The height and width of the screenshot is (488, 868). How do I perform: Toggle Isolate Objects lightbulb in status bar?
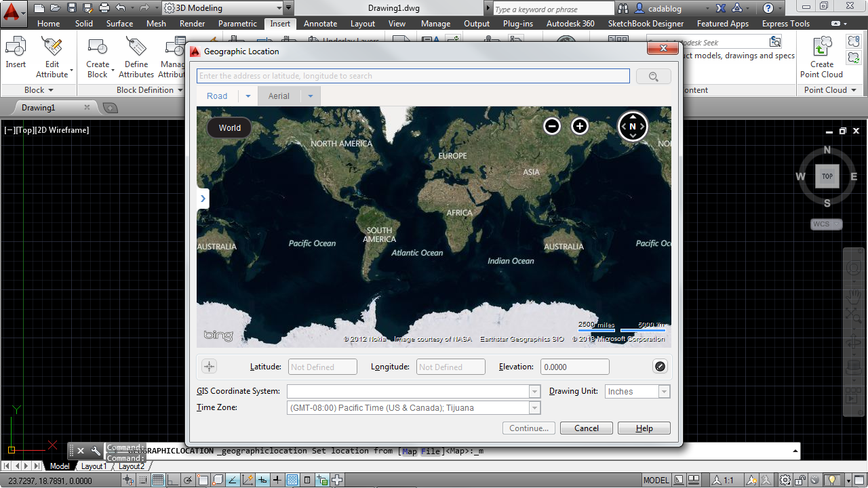[833, 481]
